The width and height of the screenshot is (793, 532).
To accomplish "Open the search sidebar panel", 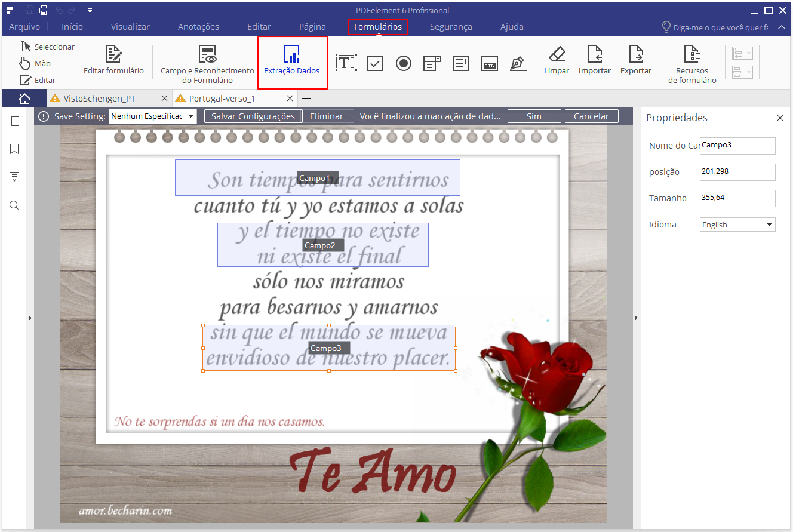I will pos(14,205).
